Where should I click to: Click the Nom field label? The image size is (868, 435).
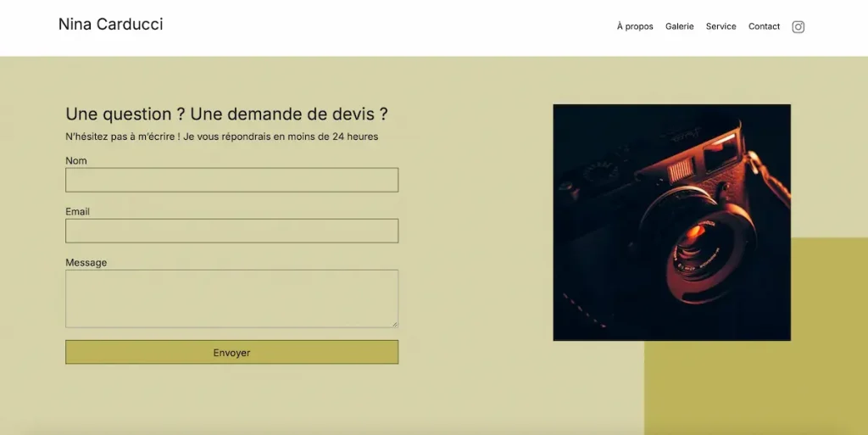pyautogui.click(x=76, y=161)
